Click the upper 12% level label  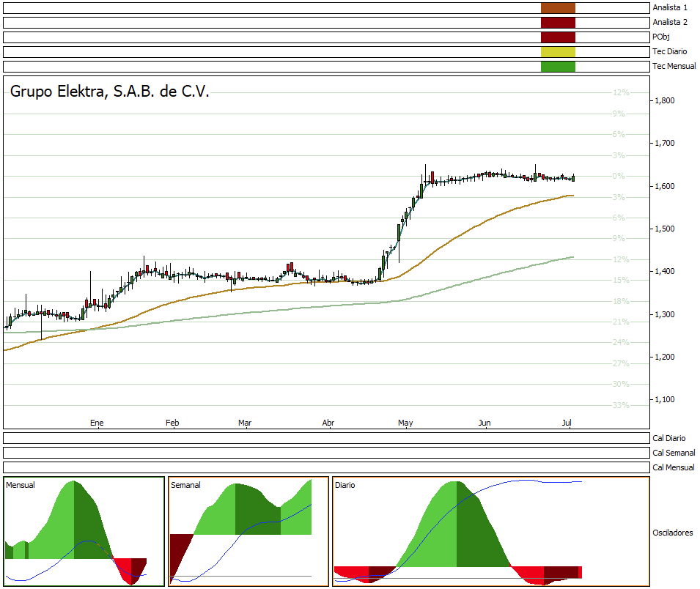[621, 92]
